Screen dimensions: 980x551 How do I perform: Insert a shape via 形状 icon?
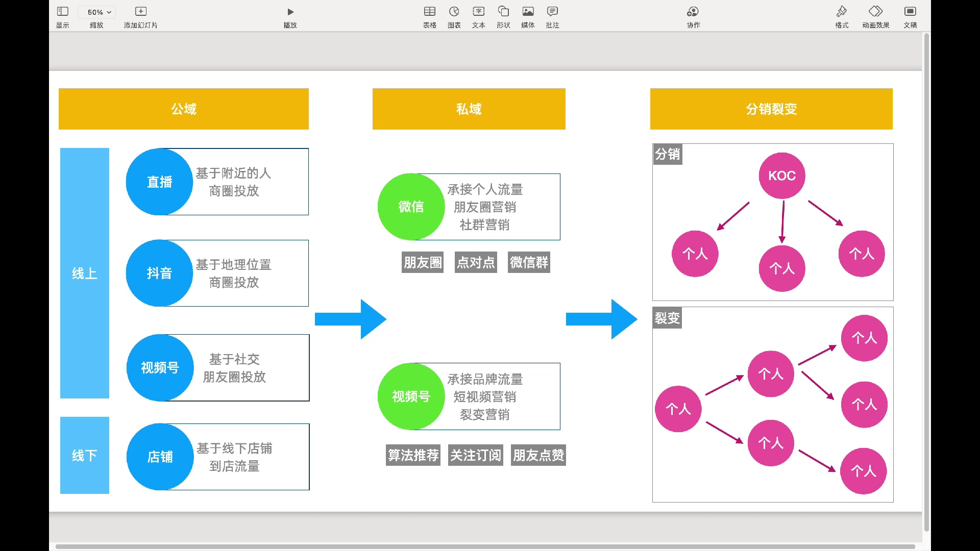pos(503,11)
